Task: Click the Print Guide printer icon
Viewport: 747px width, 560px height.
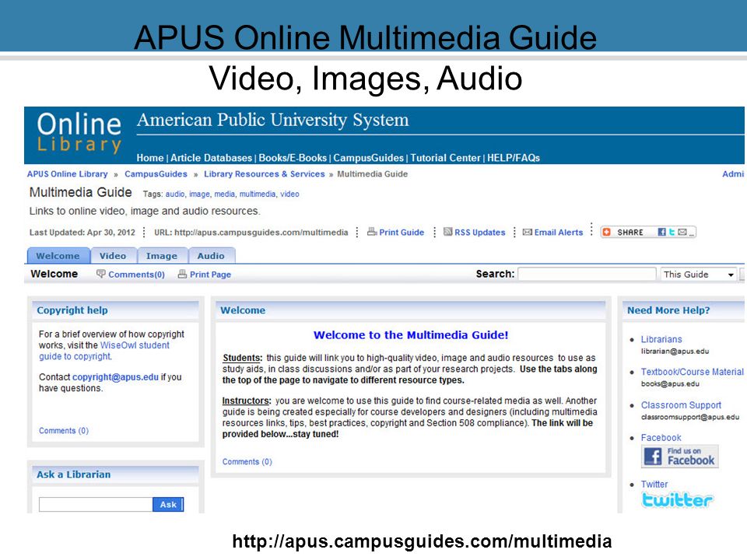Action: [372, 232]
